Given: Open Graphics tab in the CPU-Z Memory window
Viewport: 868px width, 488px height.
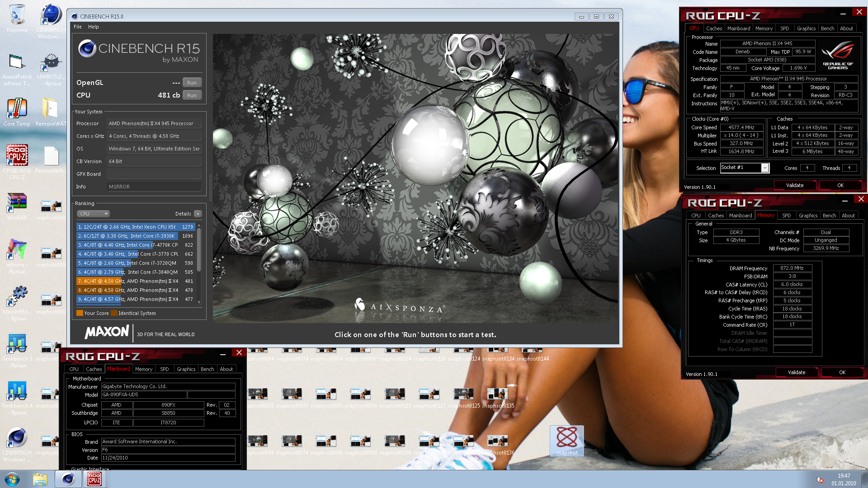Looking at the screenshot, I should [x=808, y=216].
